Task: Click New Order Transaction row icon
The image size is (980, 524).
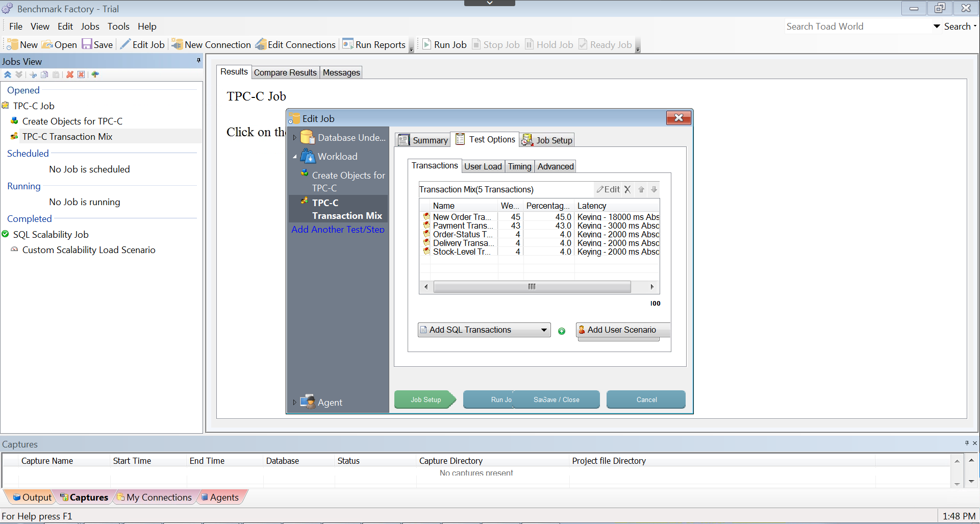Action: click(426, 217)
